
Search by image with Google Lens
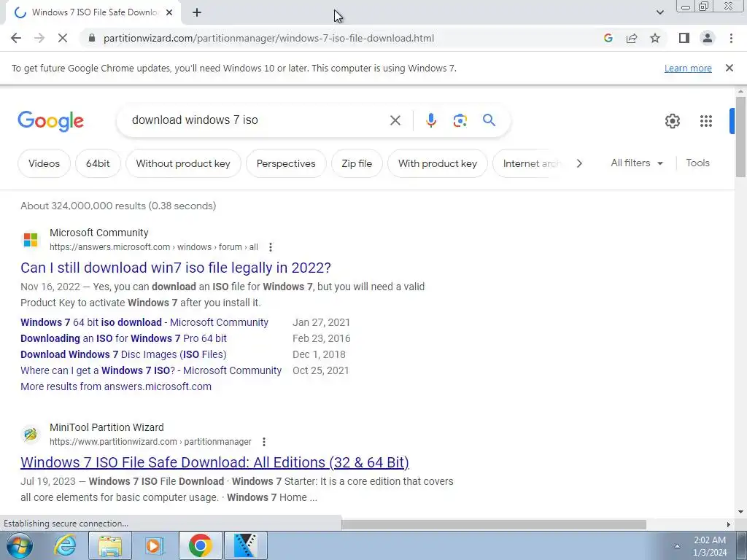(460, 120)
